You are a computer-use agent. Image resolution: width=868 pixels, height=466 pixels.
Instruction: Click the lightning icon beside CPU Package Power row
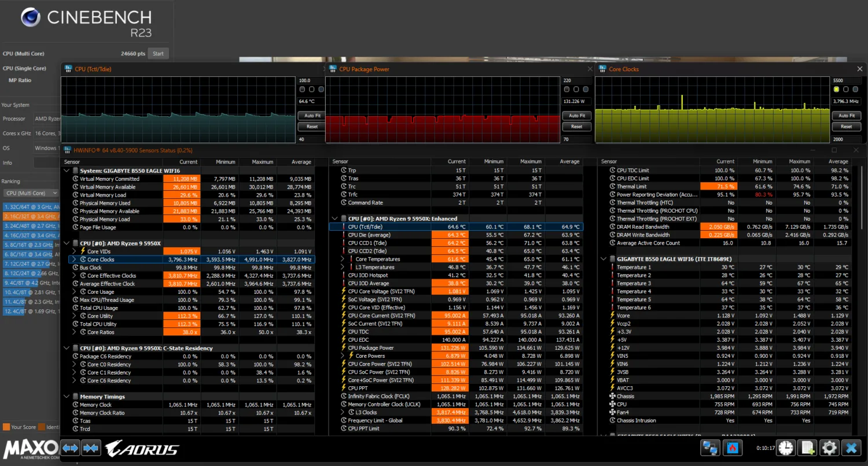(344, 348)
